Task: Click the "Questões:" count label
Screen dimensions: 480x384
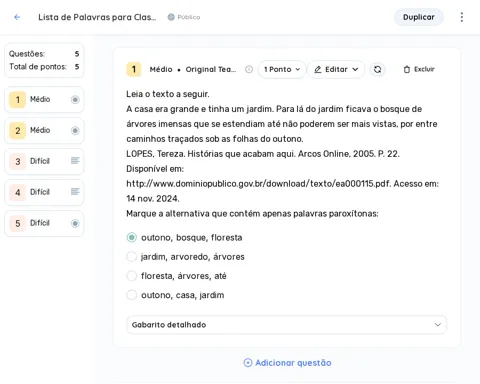Action: tap(27, 54)
